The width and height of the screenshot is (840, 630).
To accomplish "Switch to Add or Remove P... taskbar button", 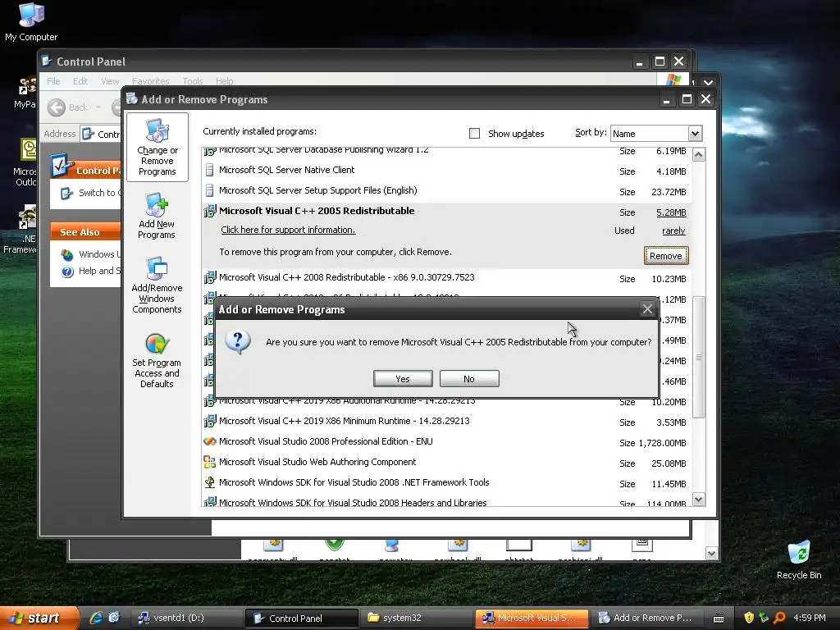I will pos(646,619).
